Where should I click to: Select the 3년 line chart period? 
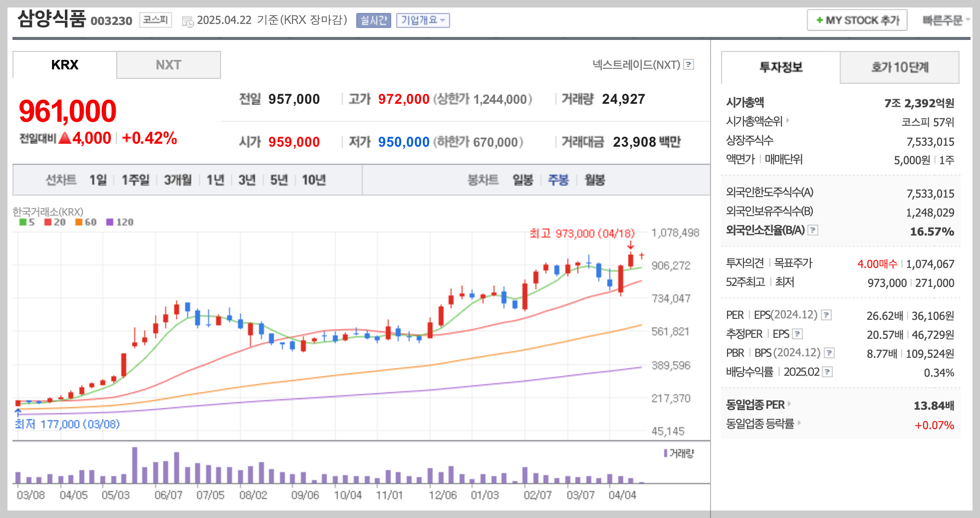247,180
